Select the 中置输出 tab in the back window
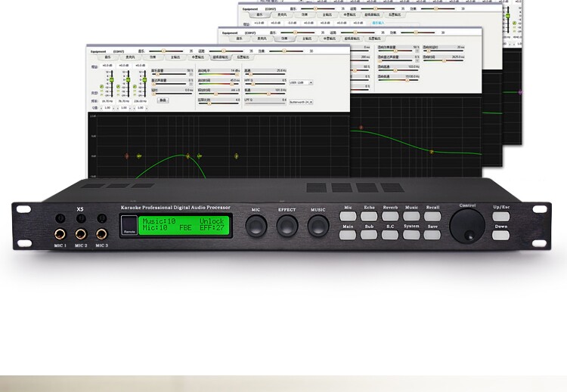567x392 pixels. coord(349,14)
